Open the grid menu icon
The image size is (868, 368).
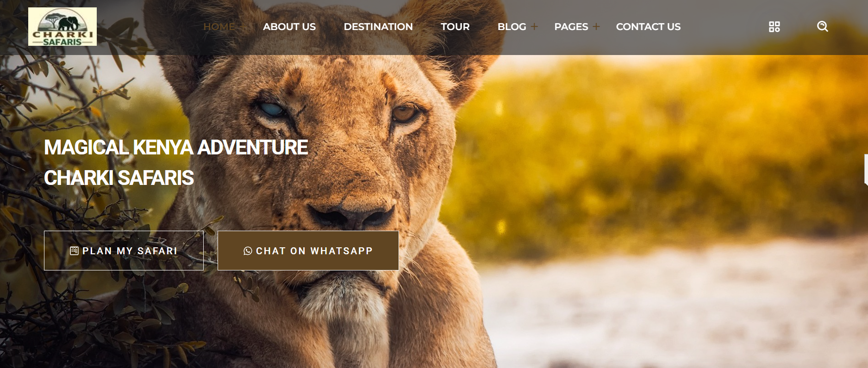coord(774,27)
